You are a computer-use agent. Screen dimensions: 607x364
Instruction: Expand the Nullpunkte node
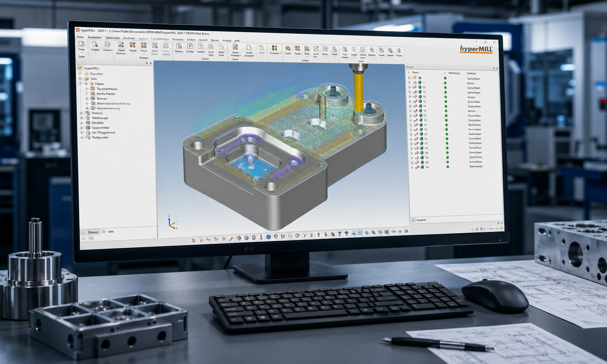click(x=82, y=138)
